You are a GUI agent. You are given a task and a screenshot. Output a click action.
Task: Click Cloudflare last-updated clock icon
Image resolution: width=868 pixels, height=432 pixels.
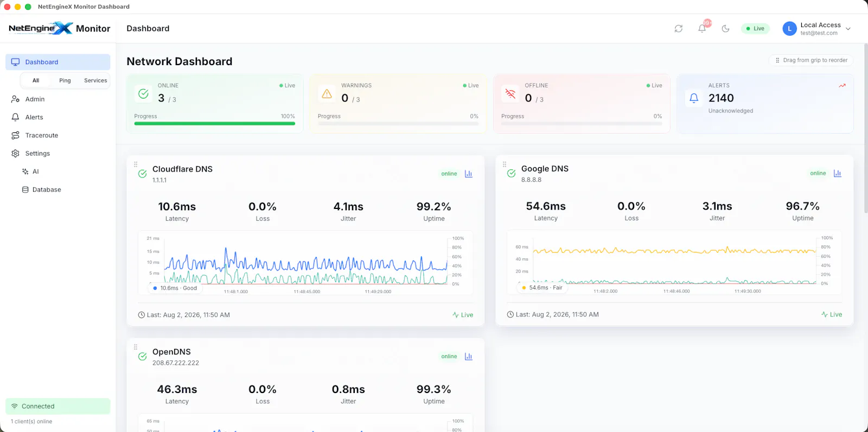142,315
